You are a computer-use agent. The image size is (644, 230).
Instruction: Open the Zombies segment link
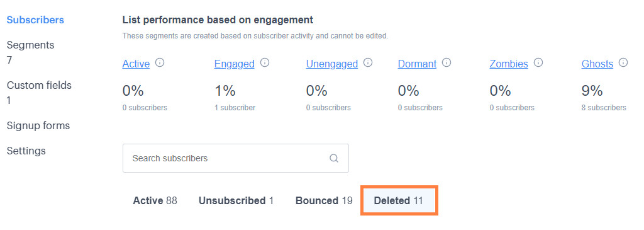[x=509, y=64]
